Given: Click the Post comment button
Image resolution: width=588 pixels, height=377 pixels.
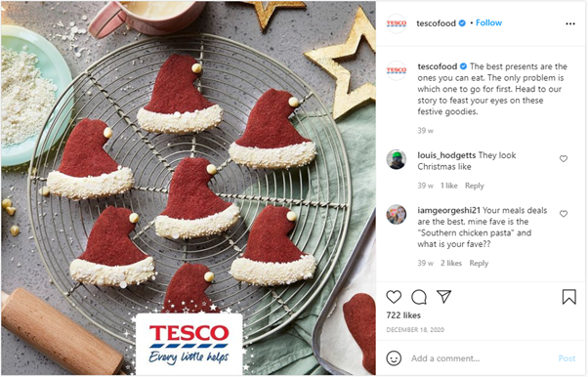Looking at the screenshot, I should coord(567,358).
